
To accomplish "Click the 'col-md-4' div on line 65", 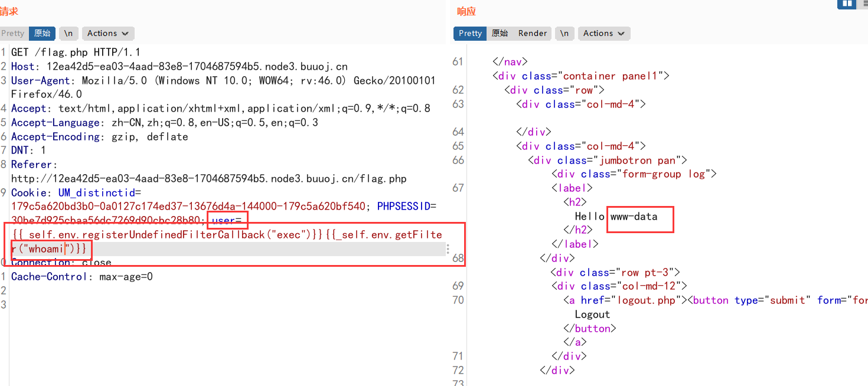I will pos(580,146).
